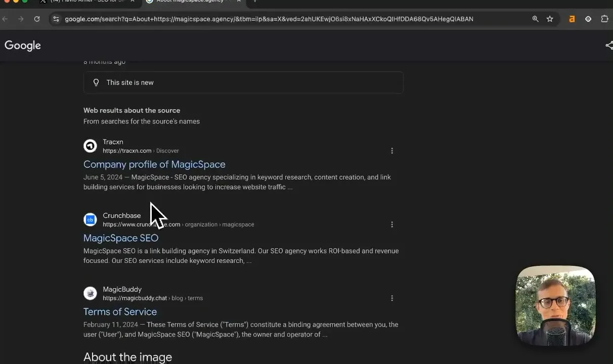Click the 'February 11, 2024' Terms snippet
This screenshot has width=613, height=364.
(x=241, y=330)
